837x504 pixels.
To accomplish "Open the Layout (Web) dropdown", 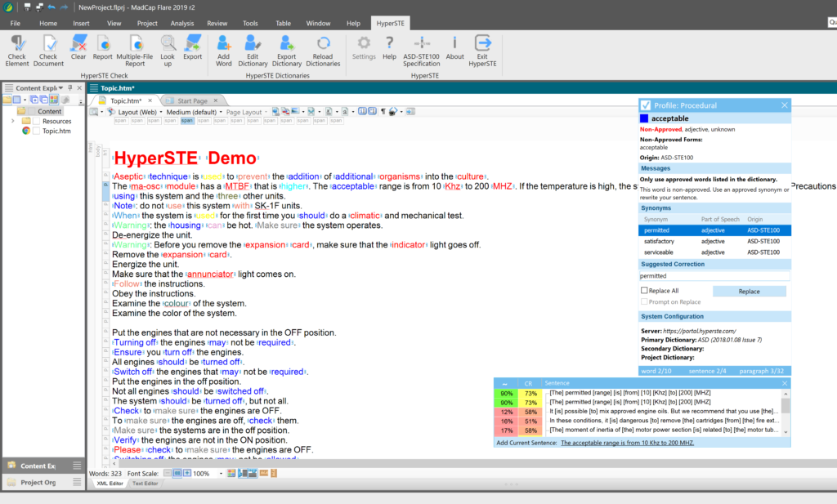I will click(137, 112).
